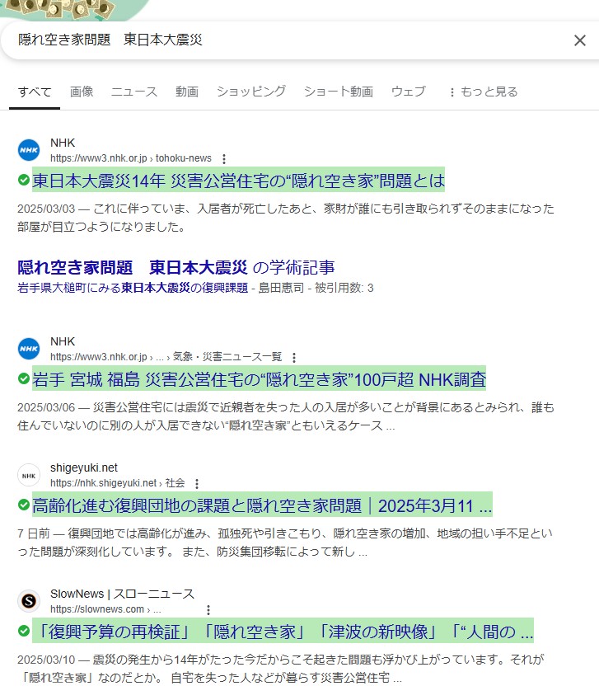
Task: Open the result 岩手 宮城 福島 災害公営住宅 100戸超 NHK調査
Action: coord(259,379)
